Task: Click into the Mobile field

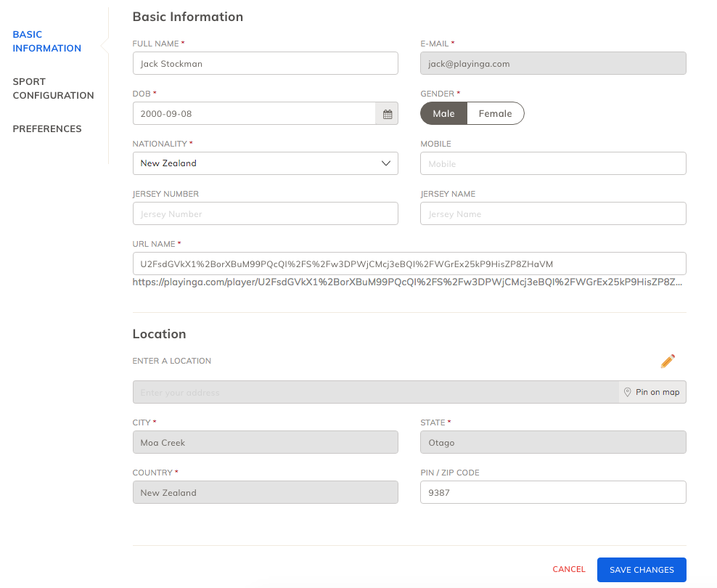Action: pos(553,163)
